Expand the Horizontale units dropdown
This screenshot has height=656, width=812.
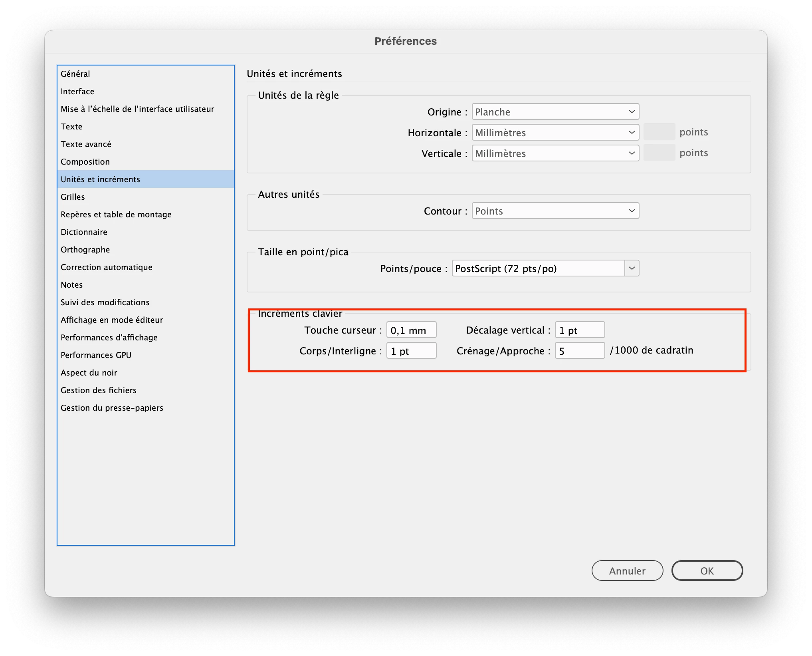555,133
